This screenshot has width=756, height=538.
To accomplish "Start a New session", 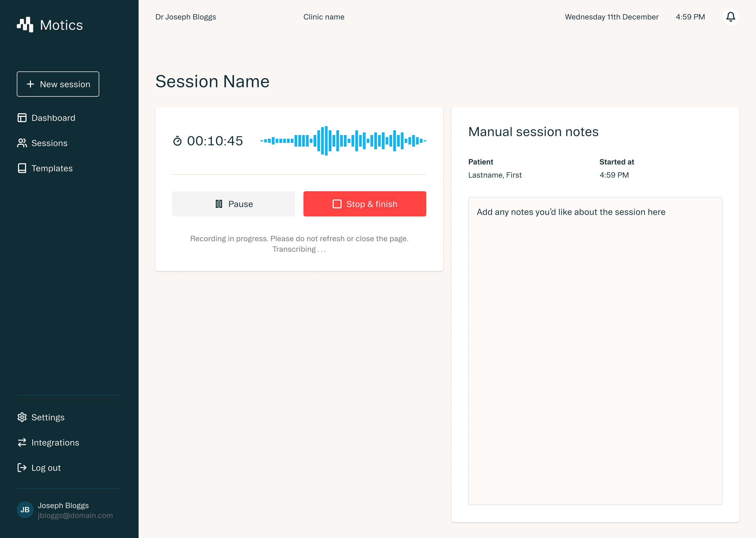I will coord(58,84).
